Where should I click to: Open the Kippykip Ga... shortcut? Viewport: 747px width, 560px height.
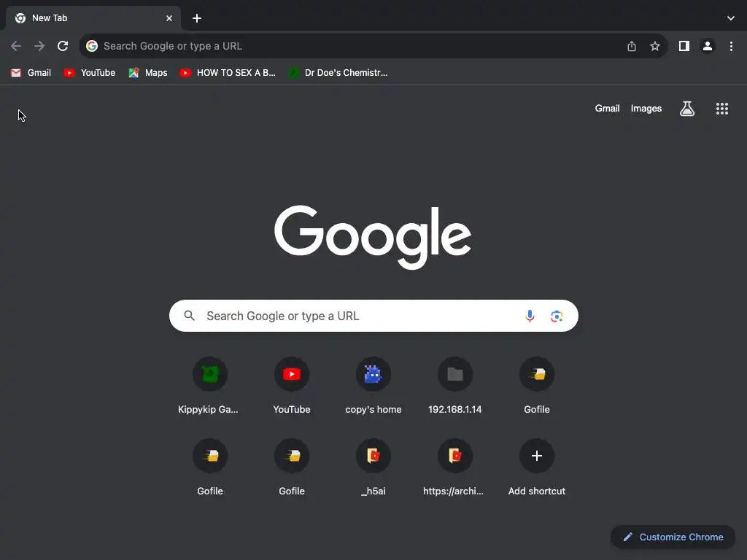click(209, 386)
